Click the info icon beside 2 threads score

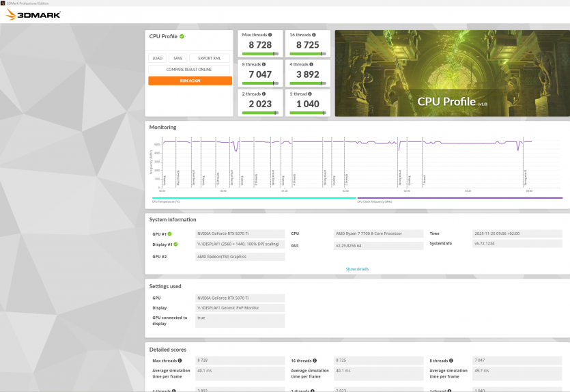click(263, 94)
